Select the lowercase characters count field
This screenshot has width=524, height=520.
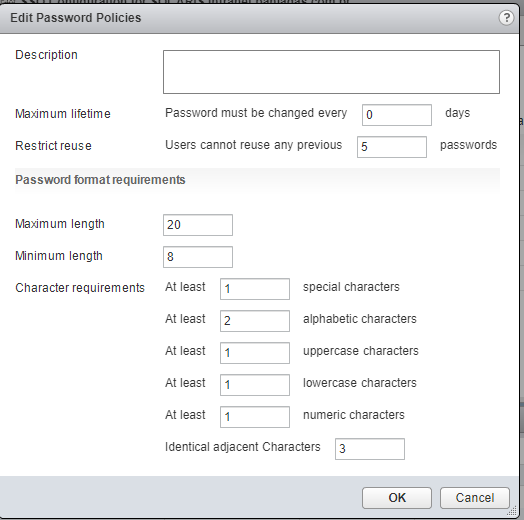point(255,385)
